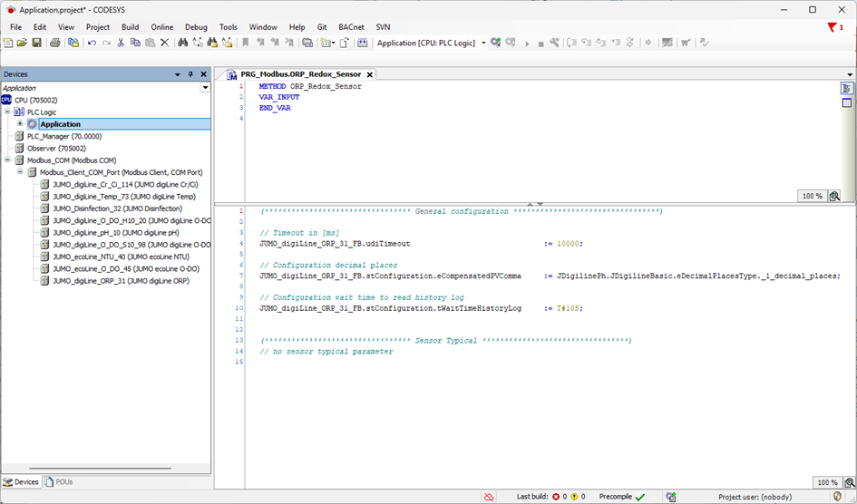Open the BACnet menu

[352, 27]
